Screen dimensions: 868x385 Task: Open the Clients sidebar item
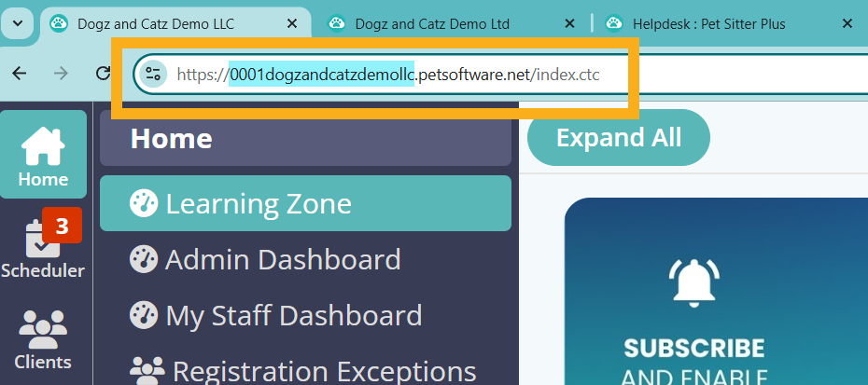[43, 339]
